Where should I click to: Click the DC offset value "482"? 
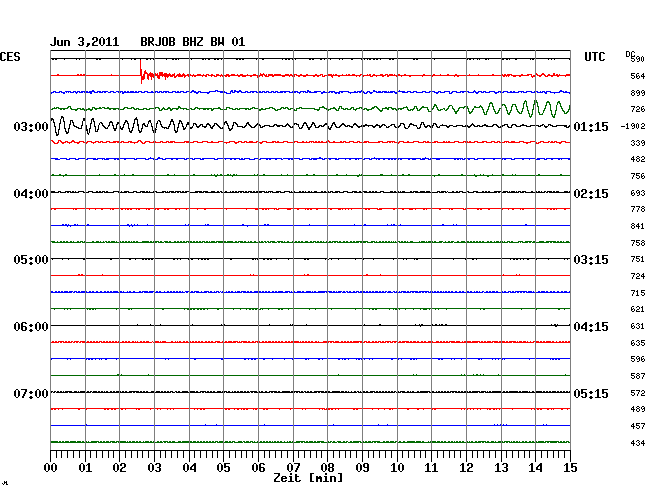[x=638, y=159]
